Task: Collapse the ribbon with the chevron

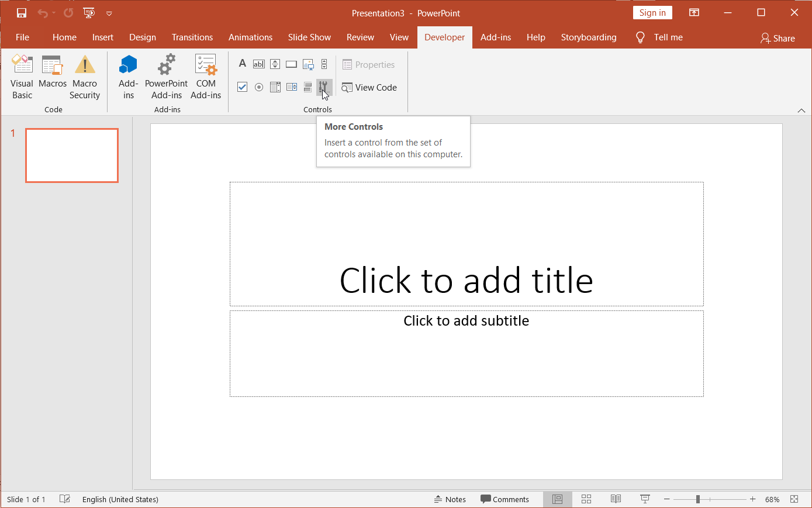Action: click(801, 110)
